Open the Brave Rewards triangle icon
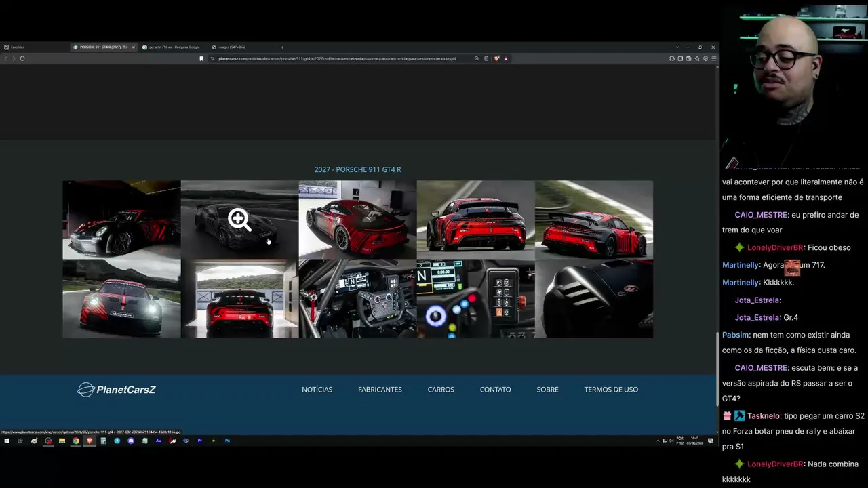Viewport: 868px width, 488px height. [x=506, y=58]
